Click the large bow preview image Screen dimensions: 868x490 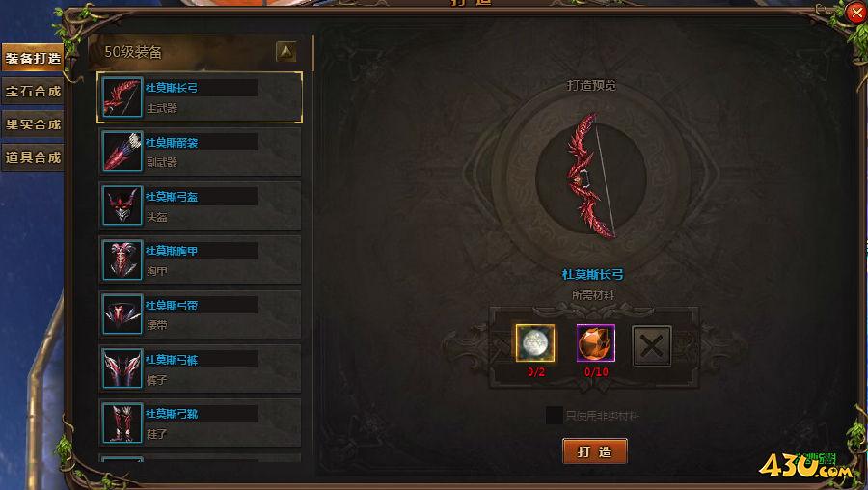(590, 177)
